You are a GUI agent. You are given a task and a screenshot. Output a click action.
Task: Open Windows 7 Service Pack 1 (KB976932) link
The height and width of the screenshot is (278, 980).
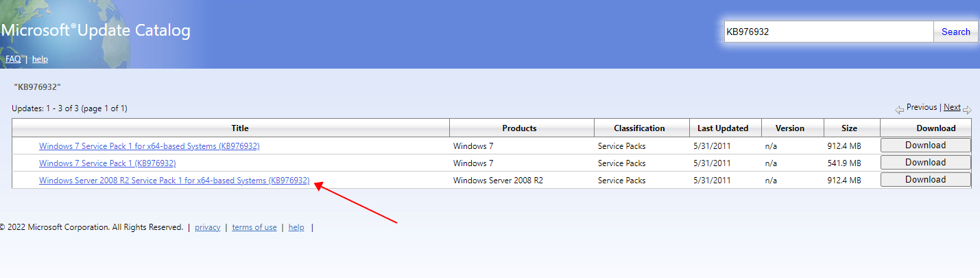[108, 163]
